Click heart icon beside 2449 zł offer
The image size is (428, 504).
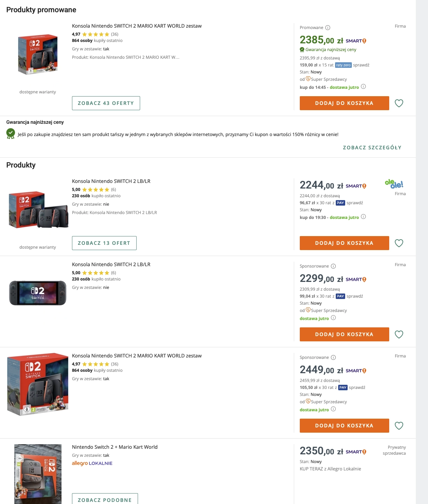point(399,426)
